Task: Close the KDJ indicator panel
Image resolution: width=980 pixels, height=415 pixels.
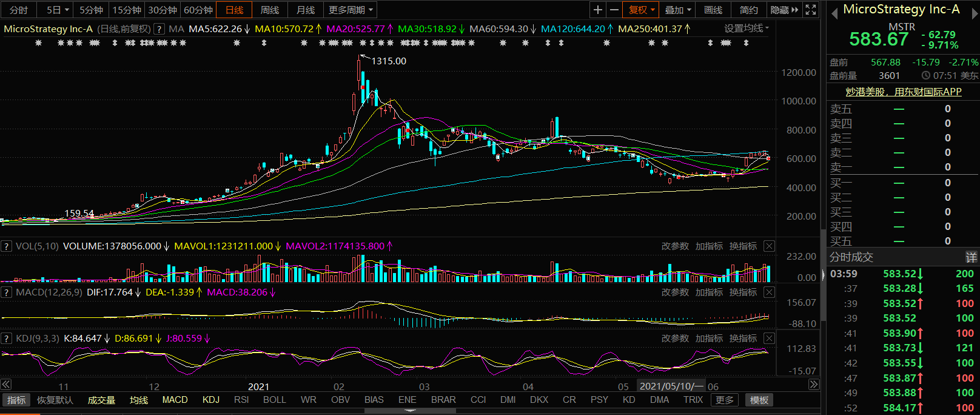Action: pyautogui.click(x=769, y=339)
